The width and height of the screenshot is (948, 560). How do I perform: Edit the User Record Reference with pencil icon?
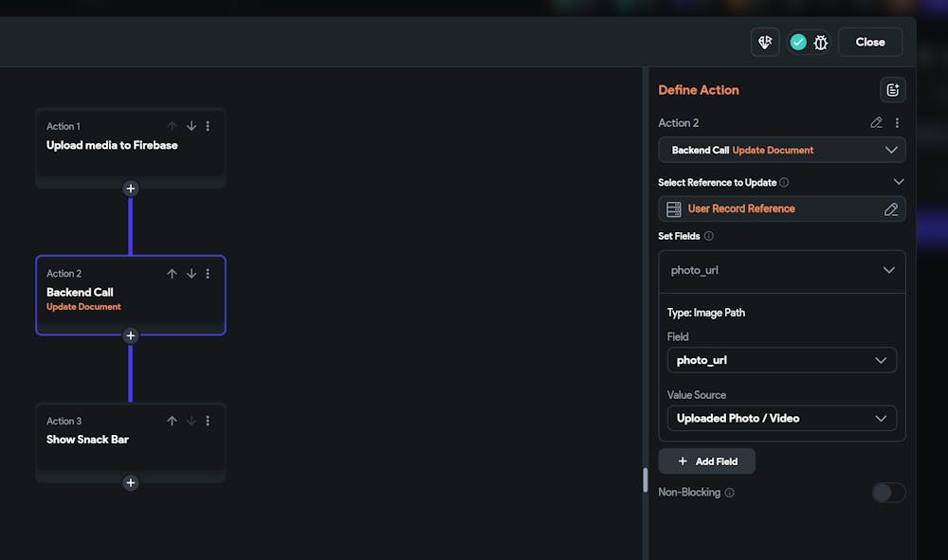(890, 209)
